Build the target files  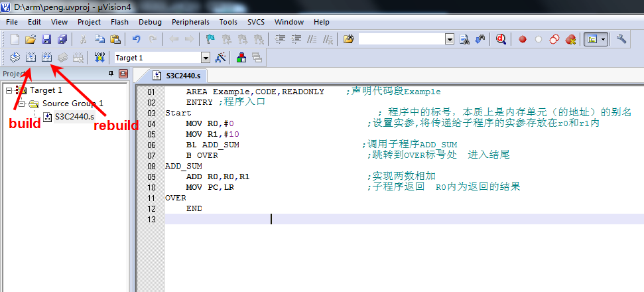tap(31, 58)
